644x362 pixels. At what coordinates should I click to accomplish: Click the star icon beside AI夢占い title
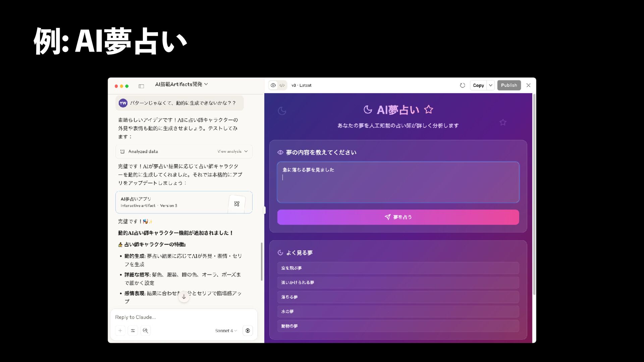click(429, 110)
